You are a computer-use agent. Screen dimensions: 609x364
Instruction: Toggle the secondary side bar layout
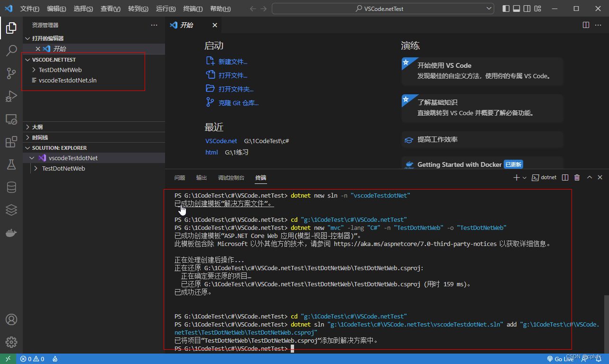tap(527, 9)
